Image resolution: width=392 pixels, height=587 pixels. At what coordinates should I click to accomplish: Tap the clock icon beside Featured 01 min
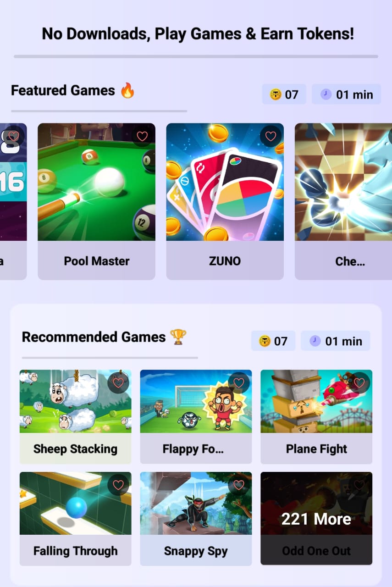326,94
